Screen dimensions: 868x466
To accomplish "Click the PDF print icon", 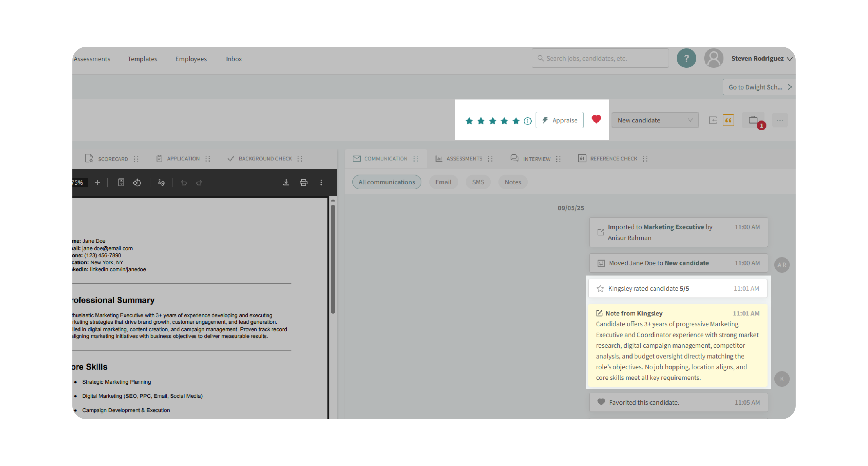I will pos(303,182).
